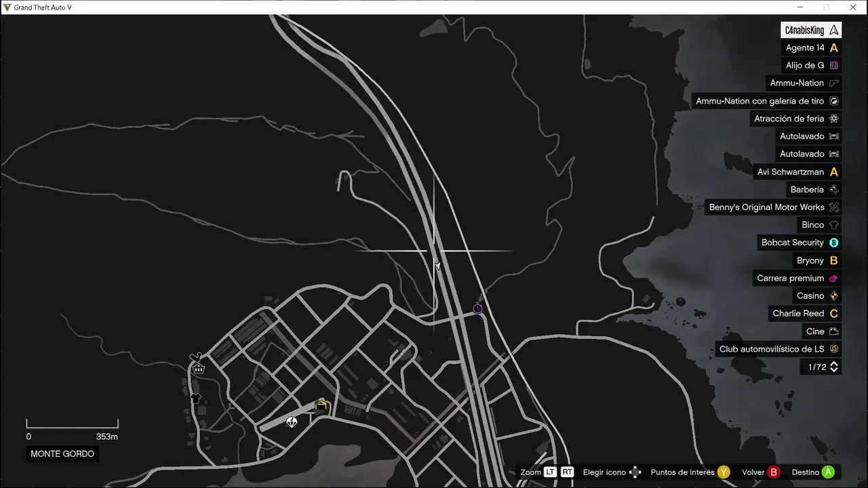Image resolution: width=868 pixels, height=488 pixels.
Task: Click the yellow garage property map marker
Action: coord(321,405)
